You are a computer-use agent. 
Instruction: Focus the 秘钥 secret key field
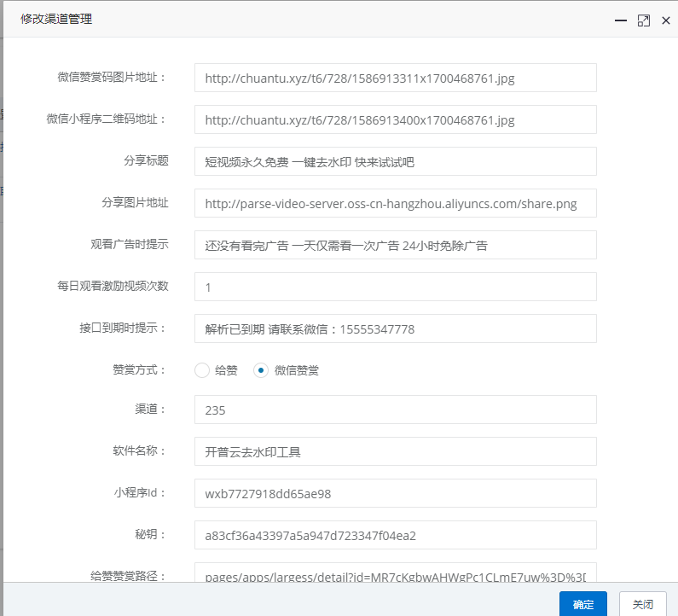(x=395, y=535)
